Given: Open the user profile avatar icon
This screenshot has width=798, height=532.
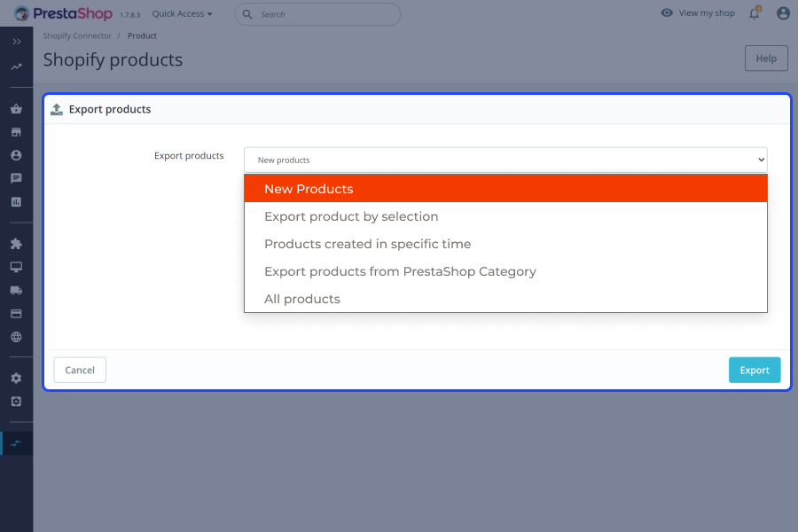Looking at the screenshot, I should tap(783, 13).
